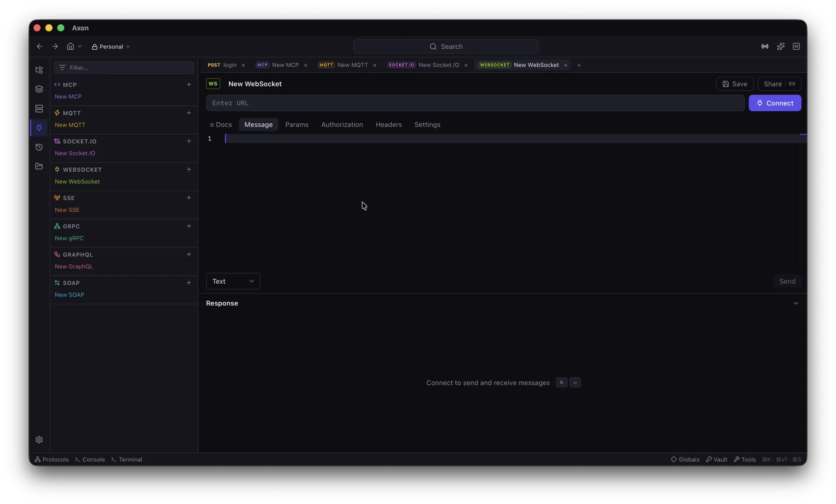Image resolution: width=836 pixels, height=504 pixels.
Task: Open the folder icon in left rail
Action: pyautogui.click(x=39, y=166)
